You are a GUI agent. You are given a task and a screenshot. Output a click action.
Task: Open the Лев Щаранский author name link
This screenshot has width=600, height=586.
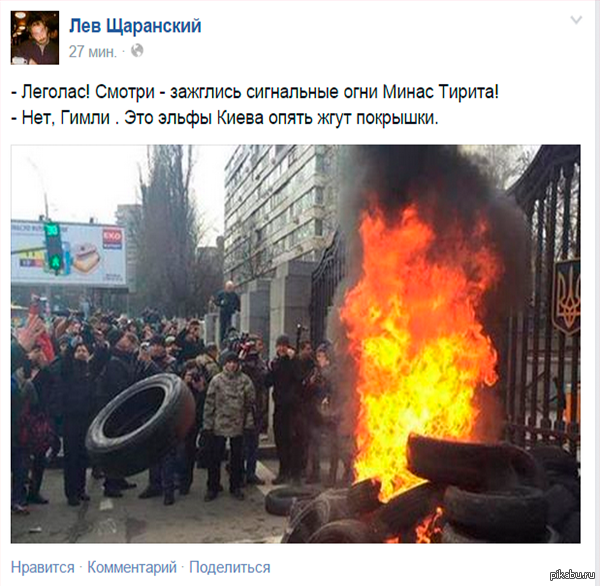tap(135, 26)
